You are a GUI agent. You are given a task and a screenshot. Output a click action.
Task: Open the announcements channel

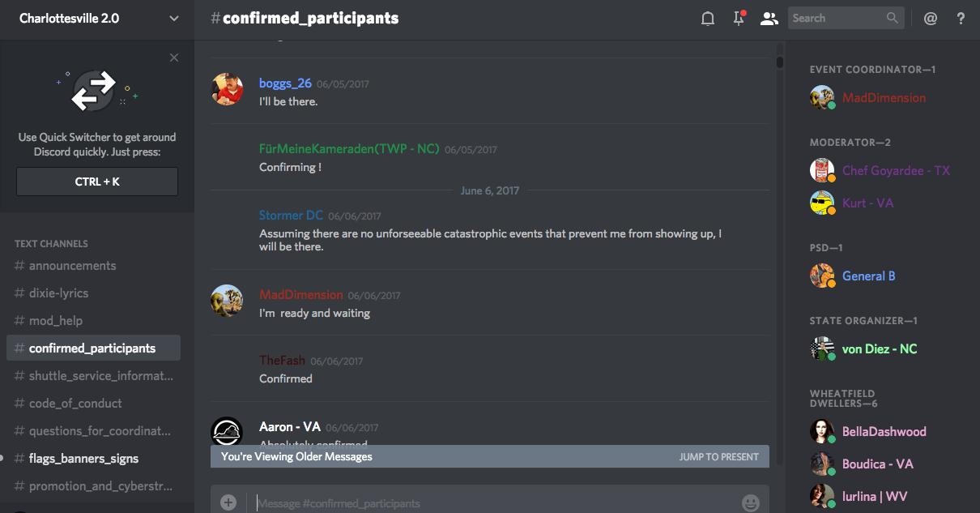click(73, 266)
